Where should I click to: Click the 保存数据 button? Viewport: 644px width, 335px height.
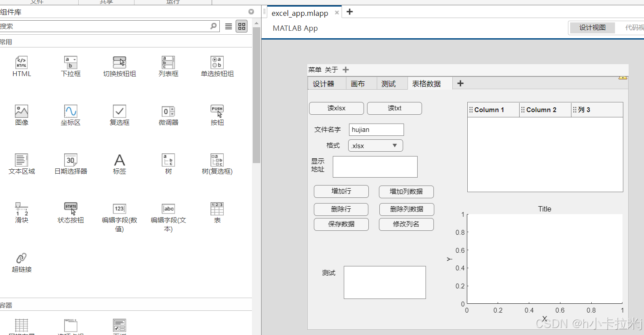(341, 224)
